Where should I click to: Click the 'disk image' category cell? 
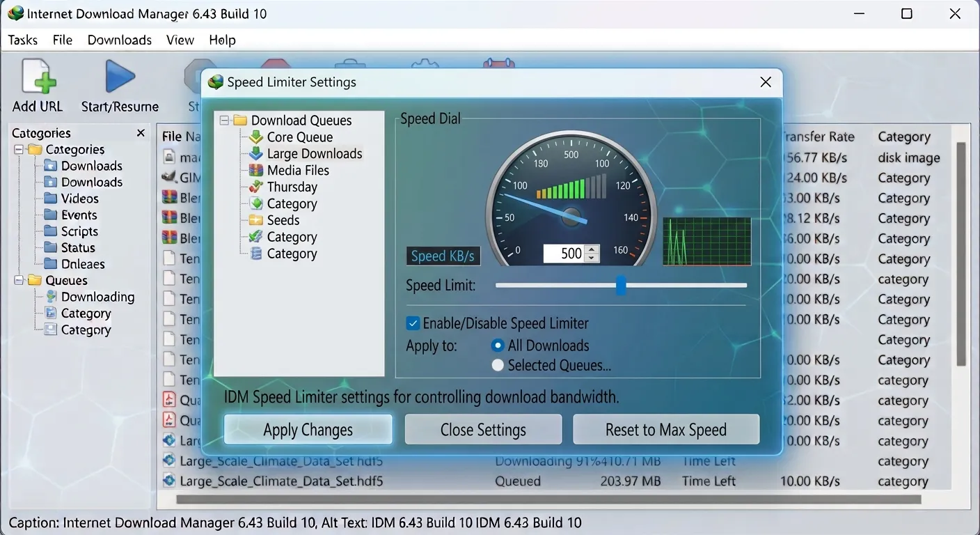point(909,157)
